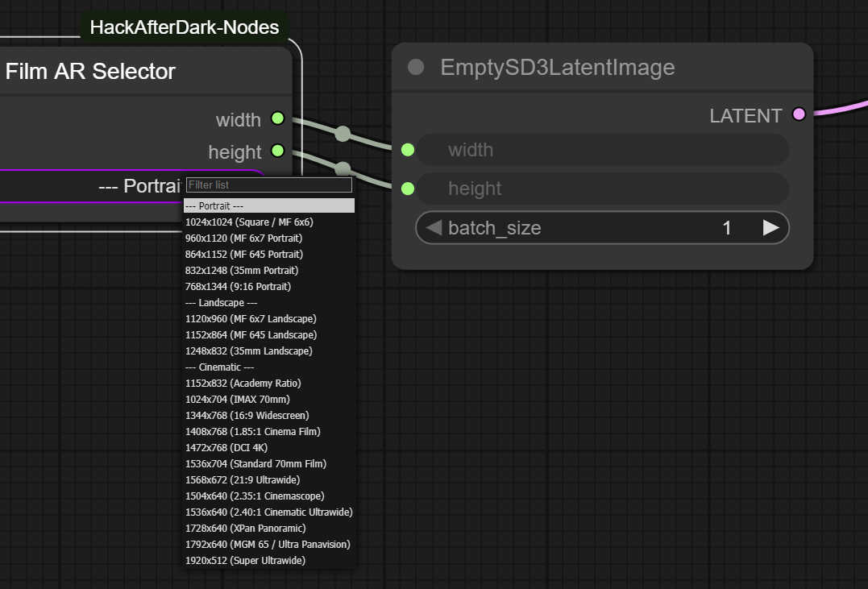Image resolution: width=868 pixels, height=589 pixels.
Task: Select 1504x640 (2.35:1 Cinemascope)
Action: (269, 496)
